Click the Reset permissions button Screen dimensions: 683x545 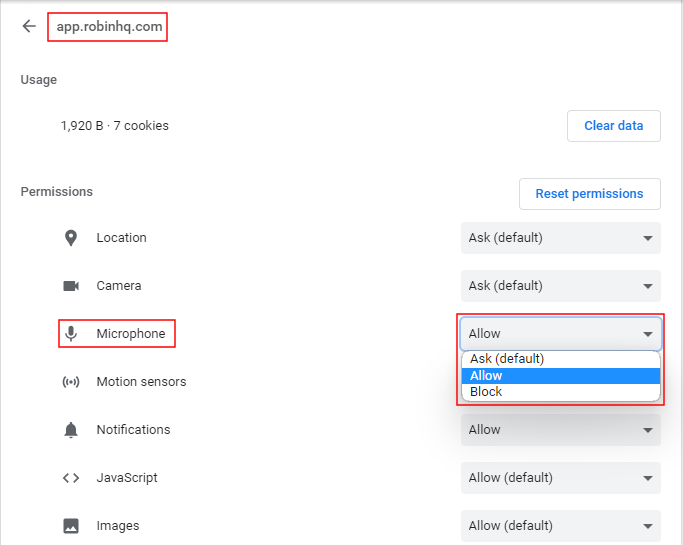coord(589,194)
